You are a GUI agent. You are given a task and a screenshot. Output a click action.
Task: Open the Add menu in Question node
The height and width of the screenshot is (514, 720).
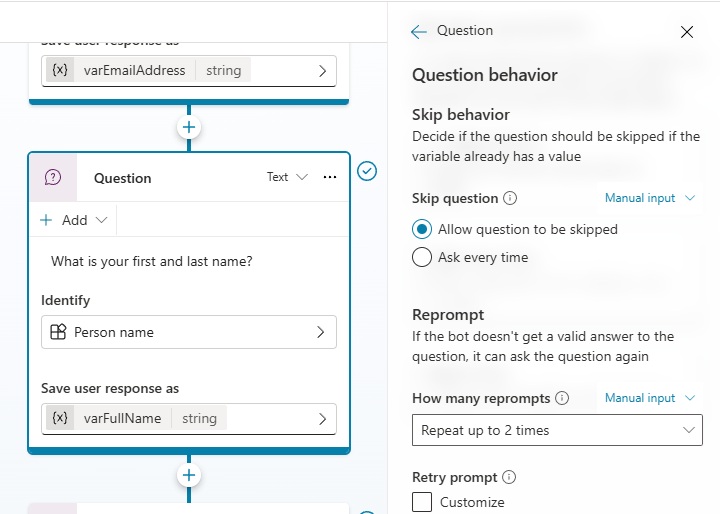76,220
